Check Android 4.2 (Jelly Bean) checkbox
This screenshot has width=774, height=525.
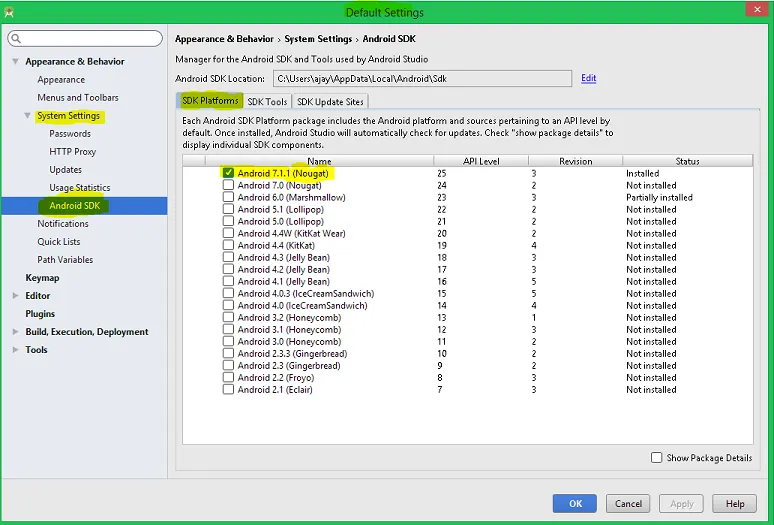[x=228, y=269]
